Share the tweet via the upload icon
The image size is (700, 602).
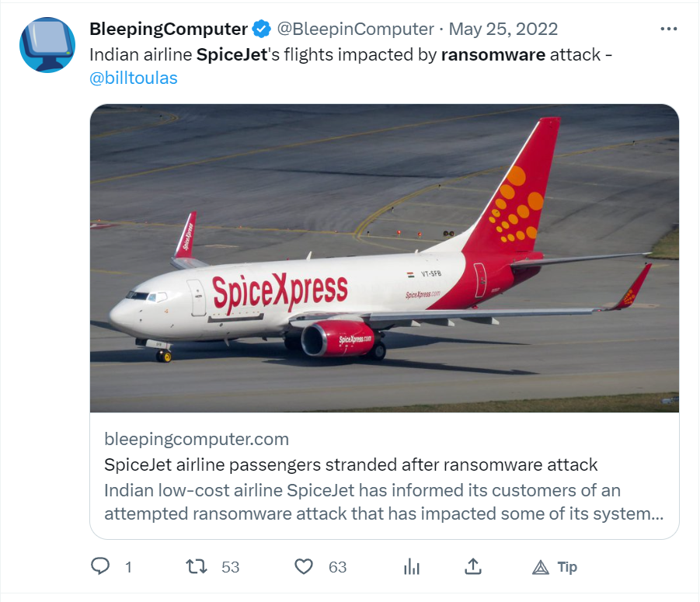click(x=473, y=566)
